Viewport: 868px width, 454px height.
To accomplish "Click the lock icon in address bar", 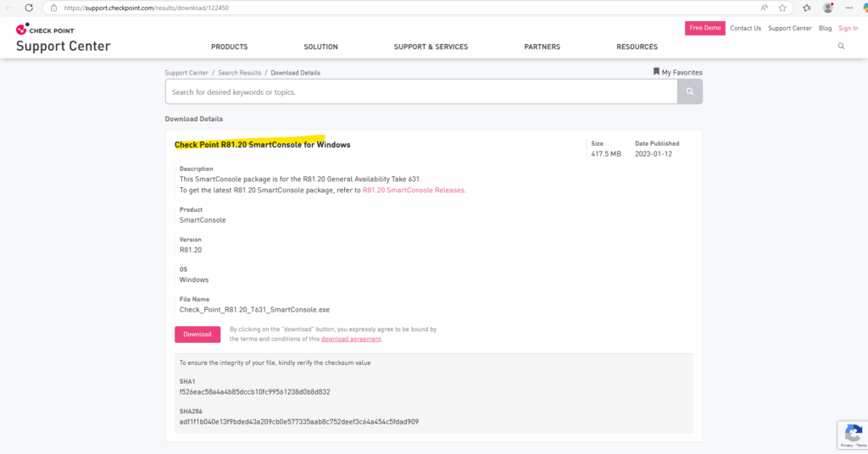I will 53,8.
